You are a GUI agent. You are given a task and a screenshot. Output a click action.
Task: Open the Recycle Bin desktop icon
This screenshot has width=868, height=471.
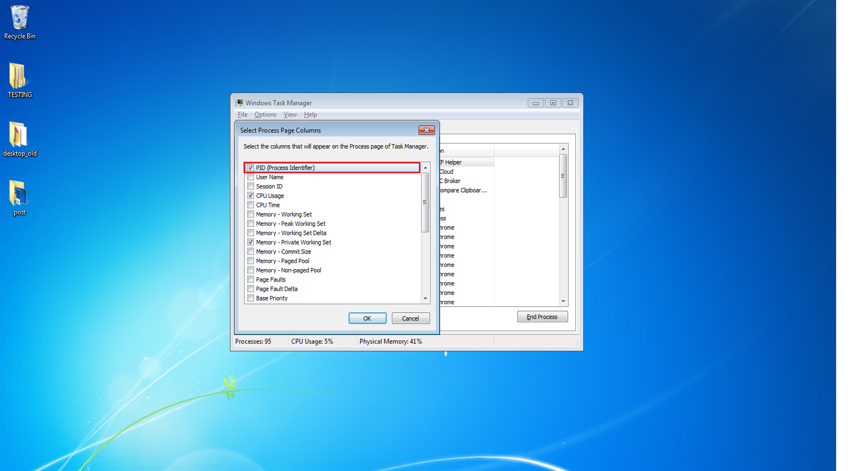(x=19, y=22)
